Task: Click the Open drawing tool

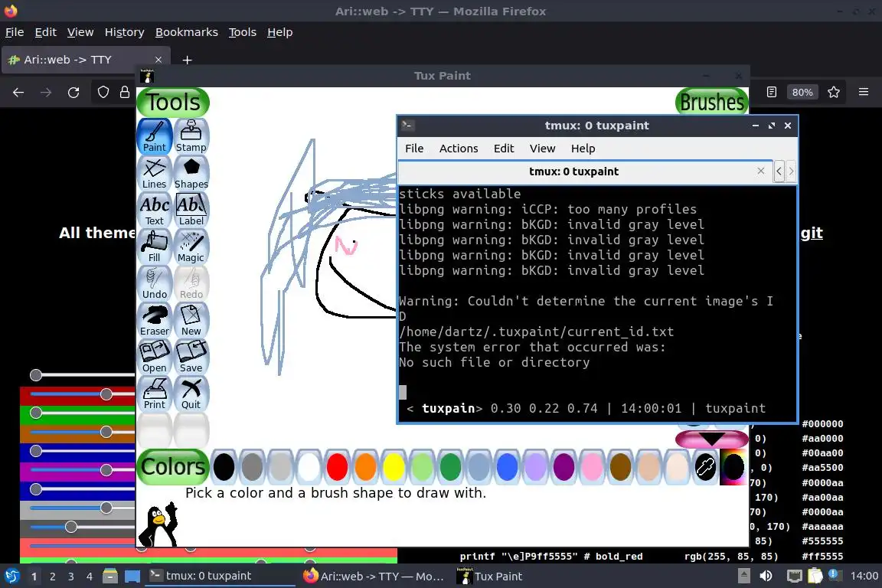Action: (154, 357)
